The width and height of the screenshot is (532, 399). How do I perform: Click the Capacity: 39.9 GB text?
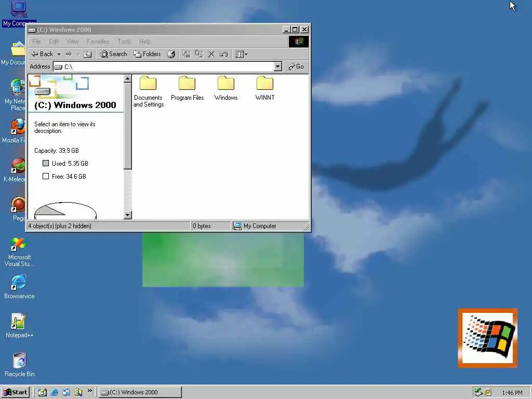point(57,150)
